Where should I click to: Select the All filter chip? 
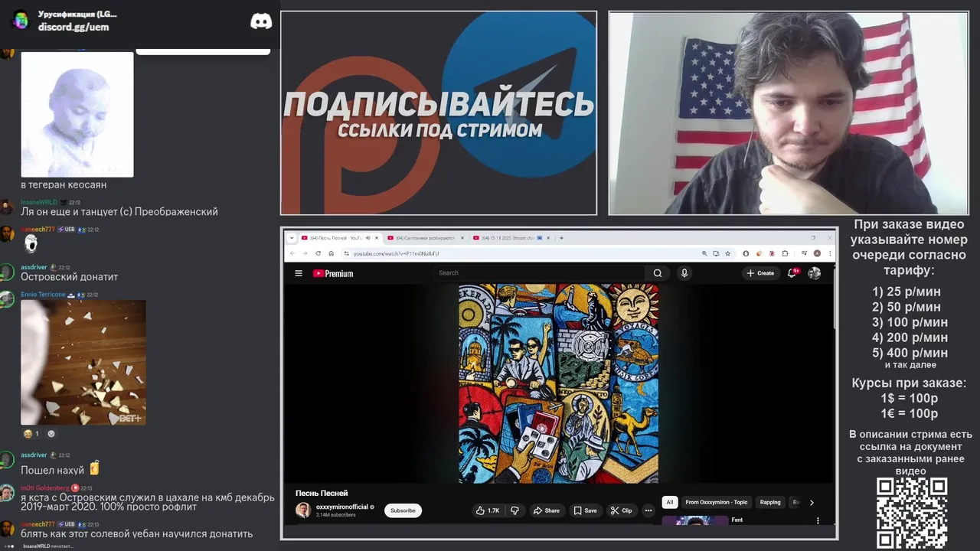(x=670, y=503)
